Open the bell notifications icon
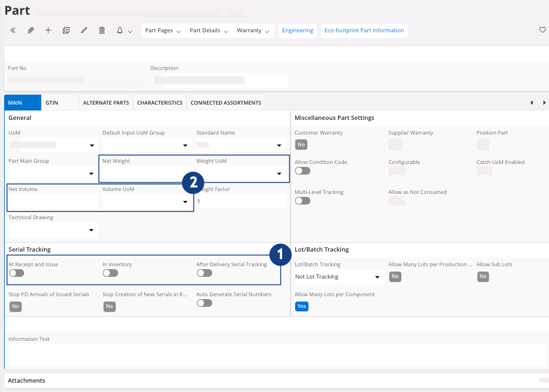Screen dimensions: 549x392 120,31
